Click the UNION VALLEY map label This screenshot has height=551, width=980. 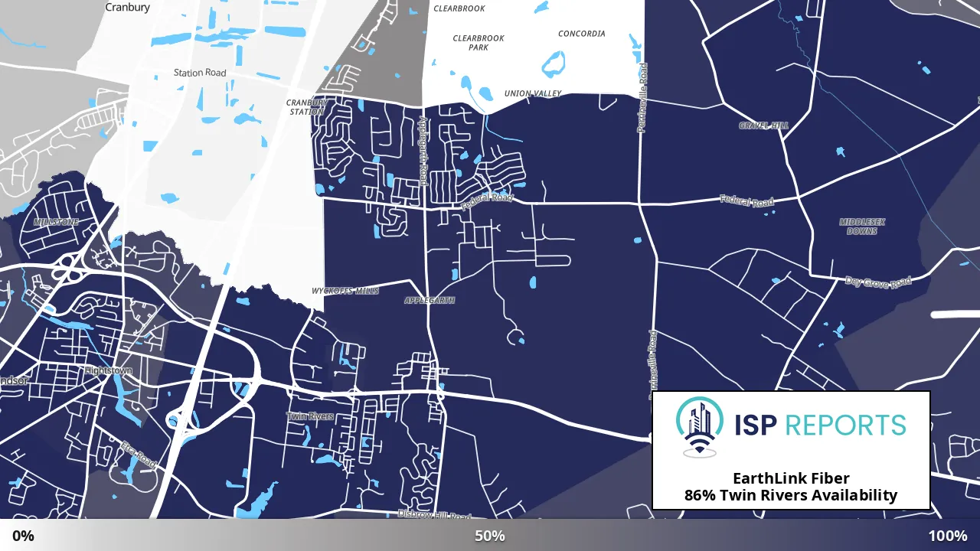pos(533,93)
